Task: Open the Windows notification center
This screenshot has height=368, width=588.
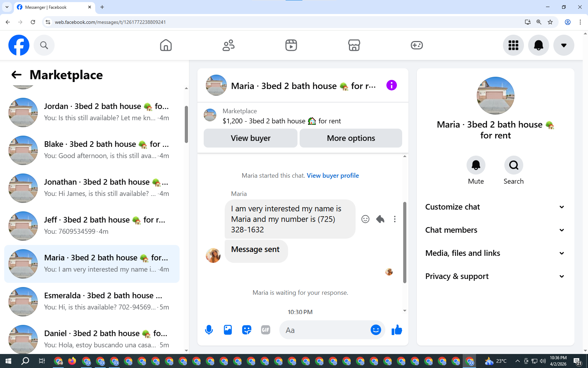Action: 577,361
